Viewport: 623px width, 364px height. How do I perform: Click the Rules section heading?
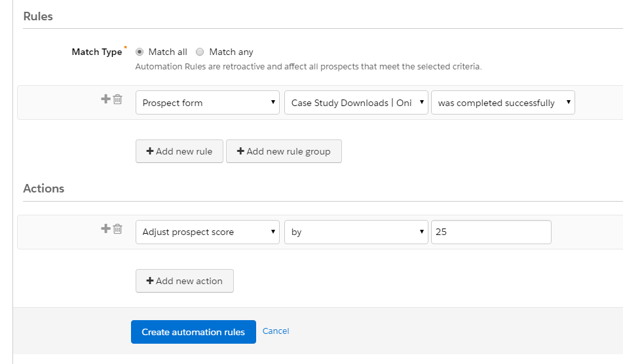pos(38,16)
